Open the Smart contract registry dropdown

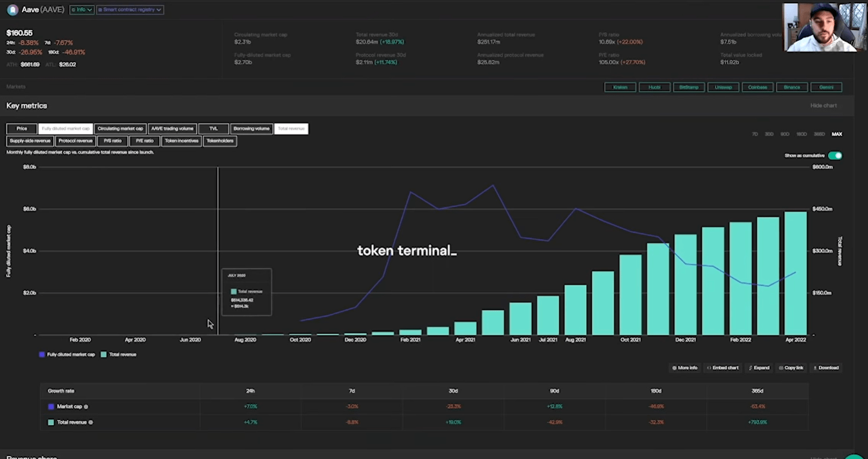(x=130, y=10)
